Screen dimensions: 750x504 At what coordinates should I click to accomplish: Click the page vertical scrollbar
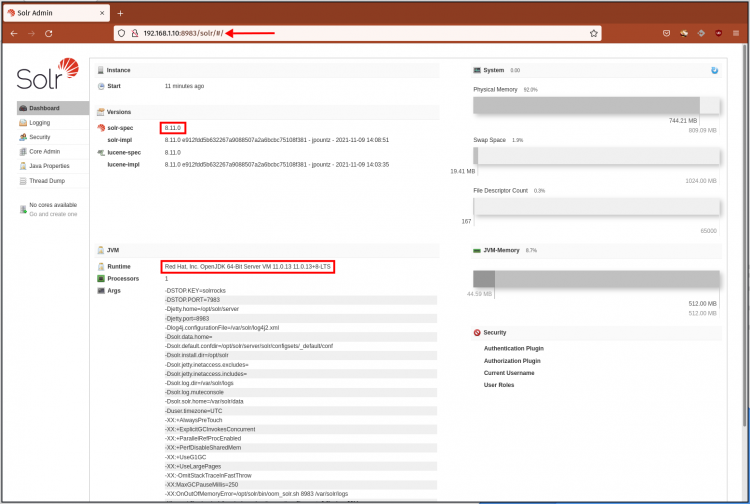click(x=744, y=234)
